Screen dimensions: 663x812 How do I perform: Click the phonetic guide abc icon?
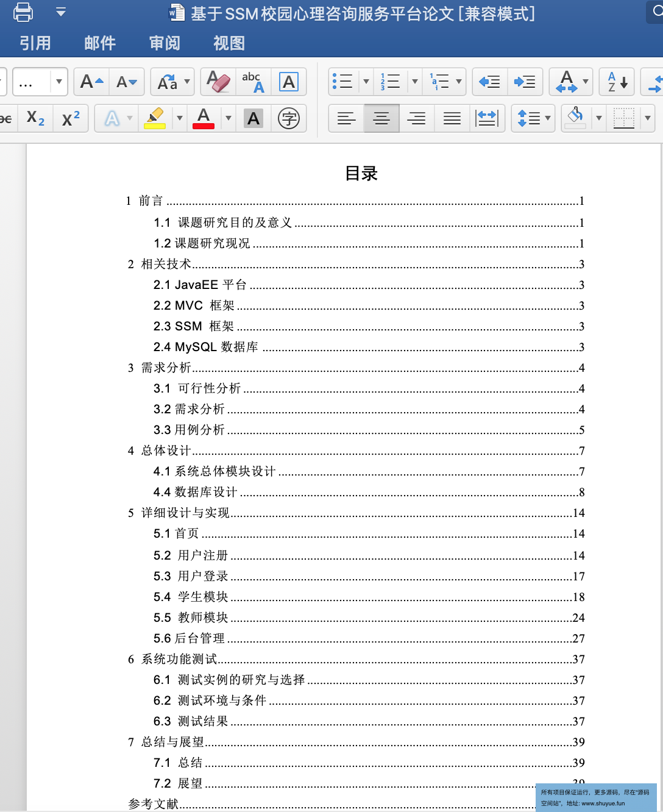coord(253,82)
